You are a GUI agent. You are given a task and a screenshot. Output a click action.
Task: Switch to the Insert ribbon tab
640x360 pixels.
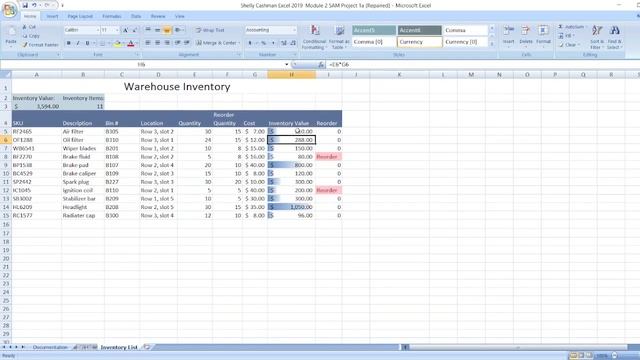pos(52,16)
